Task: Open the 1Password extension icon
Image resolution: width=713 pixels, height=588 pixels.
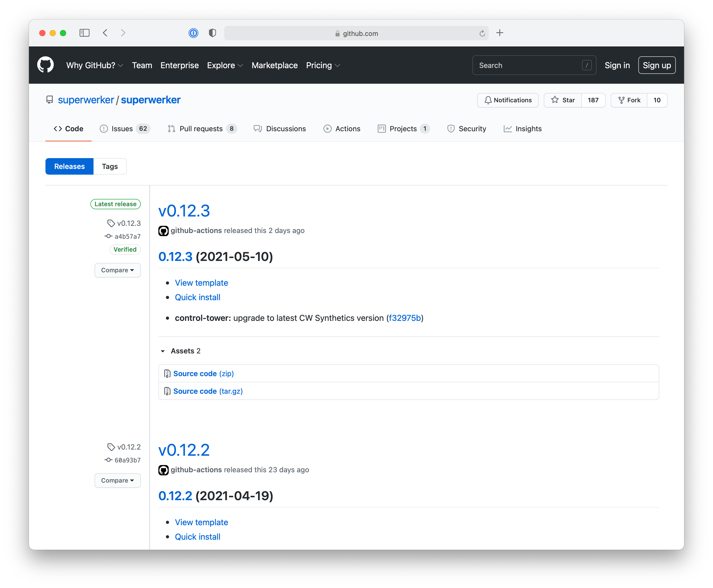Action: tap(193, 33)
